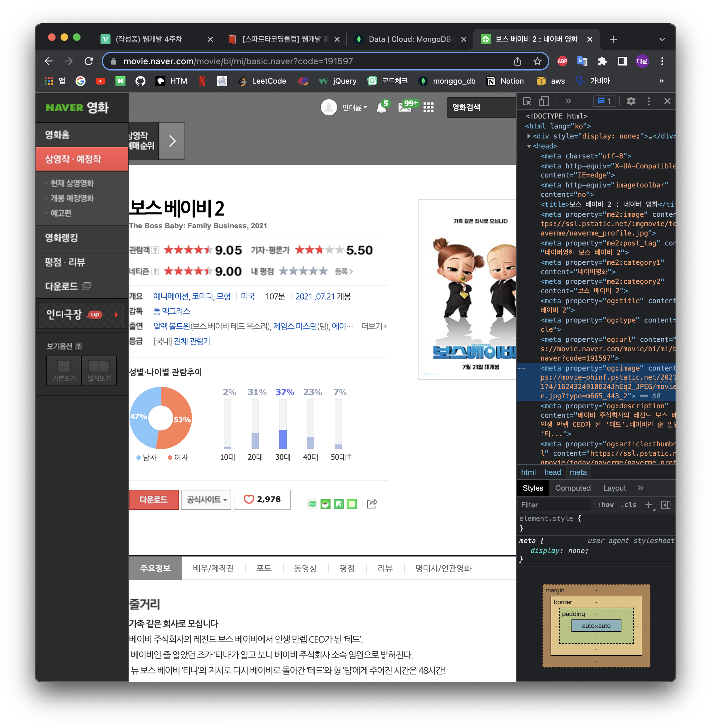Screen dimensions: 711x728
Task: Toggle the .cls class editor button
Action: pos(629,505)
